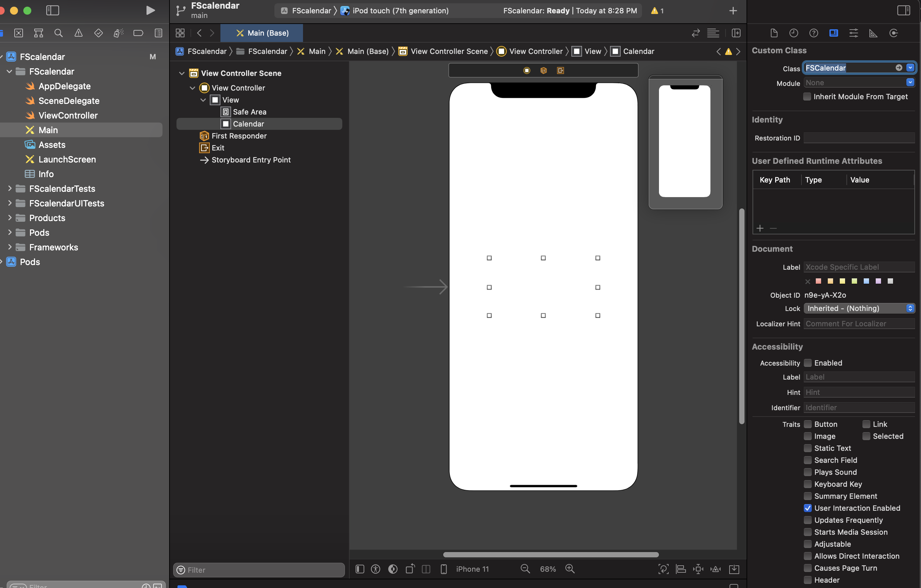Add a user defined runtime attribute

[760, 228]
